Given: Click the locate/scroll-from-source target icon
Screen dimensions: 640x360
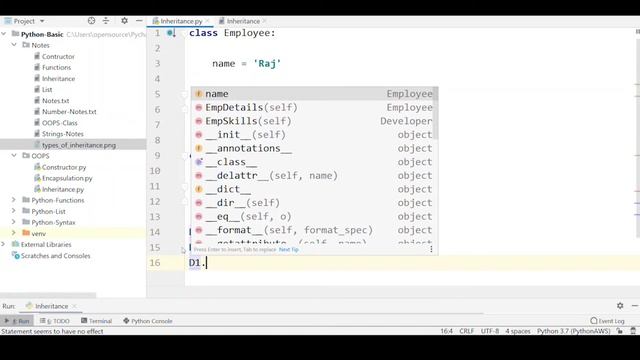Looking at the screenshot, I should pos(91,21).
